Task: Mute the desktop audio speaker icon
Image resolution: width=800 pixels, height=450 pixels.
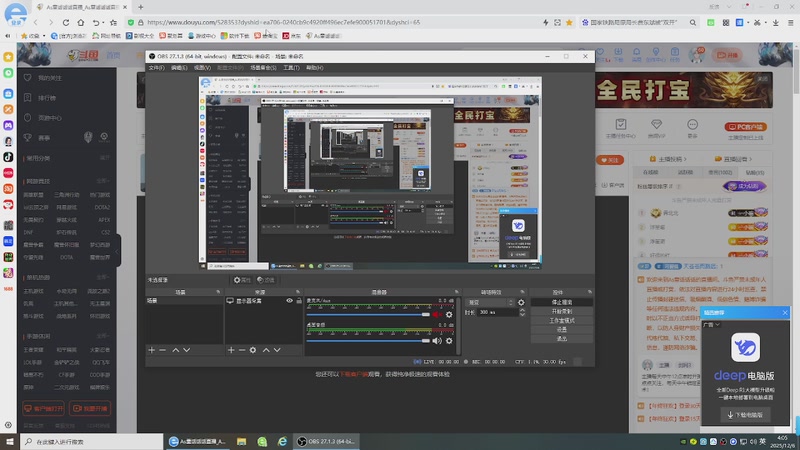Action: coord(437,341)
